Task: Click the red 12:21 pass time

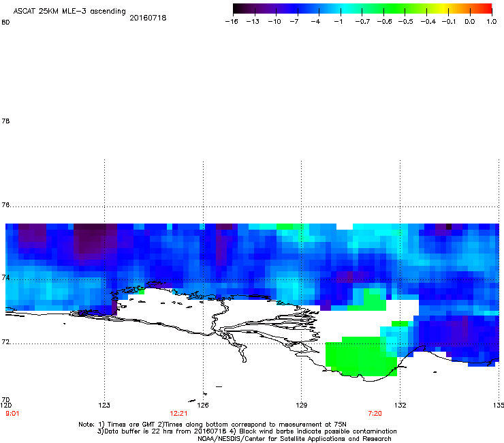Action: click(x=178, y=414)
